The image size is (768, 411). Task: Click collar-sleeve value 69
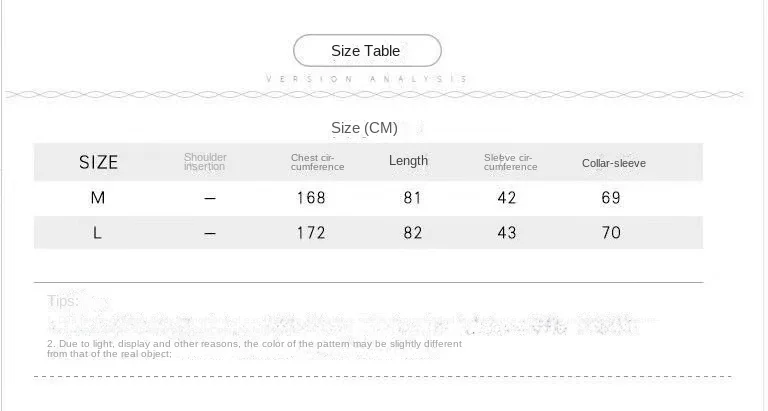click(x=611, y=198)
